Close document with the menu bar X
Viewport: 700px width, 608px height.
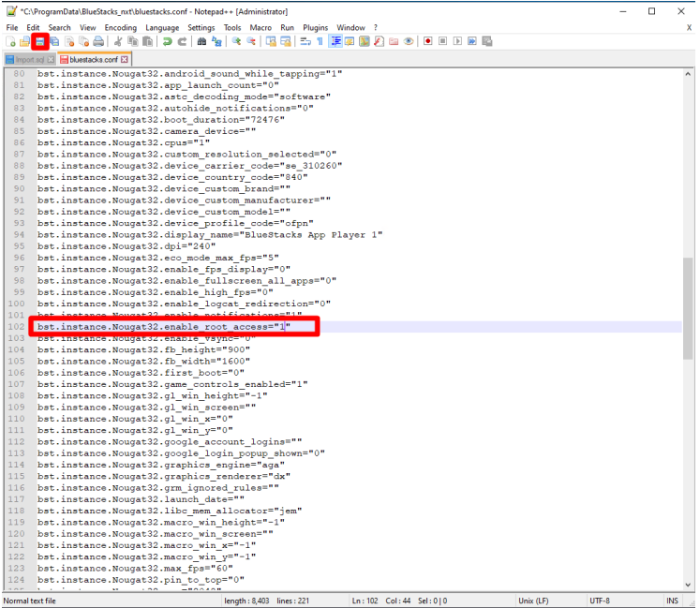[689, 28]
